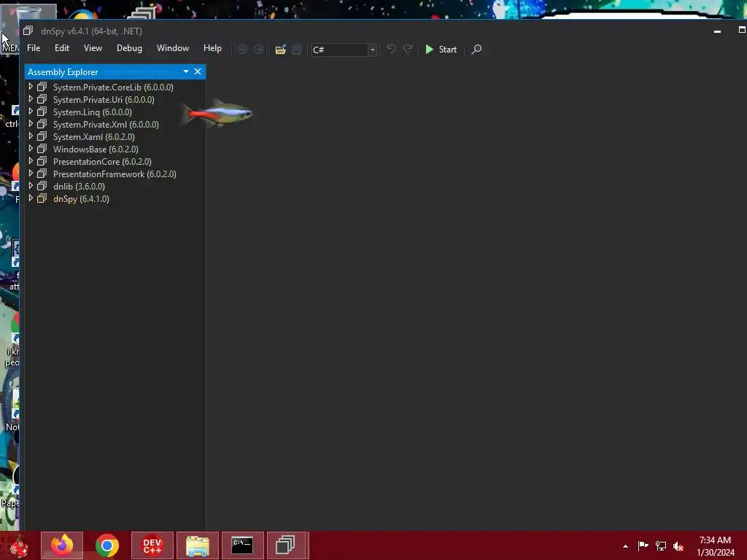Click the Undo toolbar icon

pos(391,49)
